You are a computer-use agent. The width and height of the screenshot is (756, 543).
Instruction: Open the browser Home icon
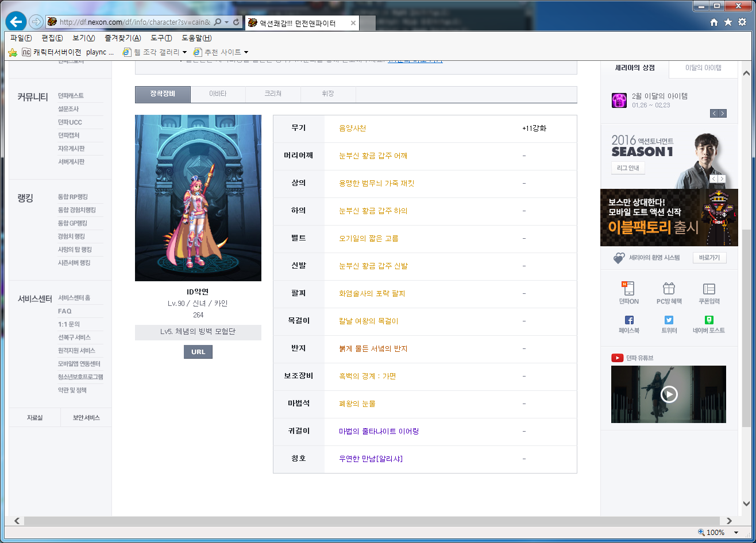714,22
